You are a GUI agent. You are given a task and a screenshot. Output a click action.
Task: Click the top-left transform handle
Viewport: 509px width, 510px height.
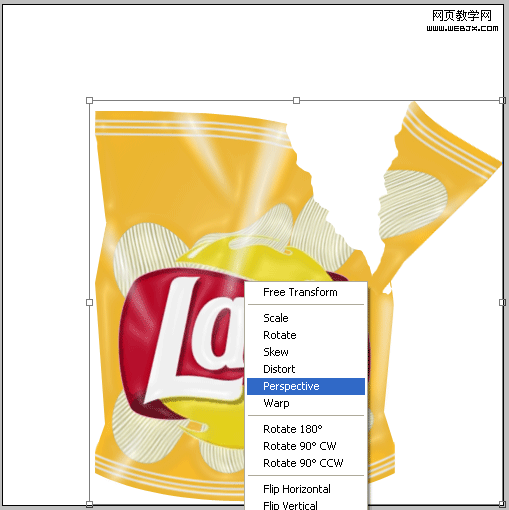tap(89, 100)
